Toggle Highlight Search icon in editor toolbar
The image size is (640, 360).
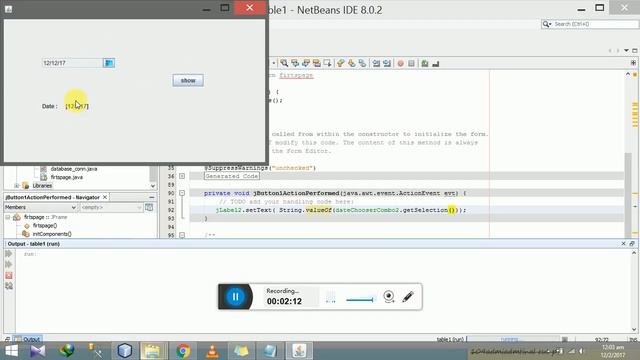(317, 63)
